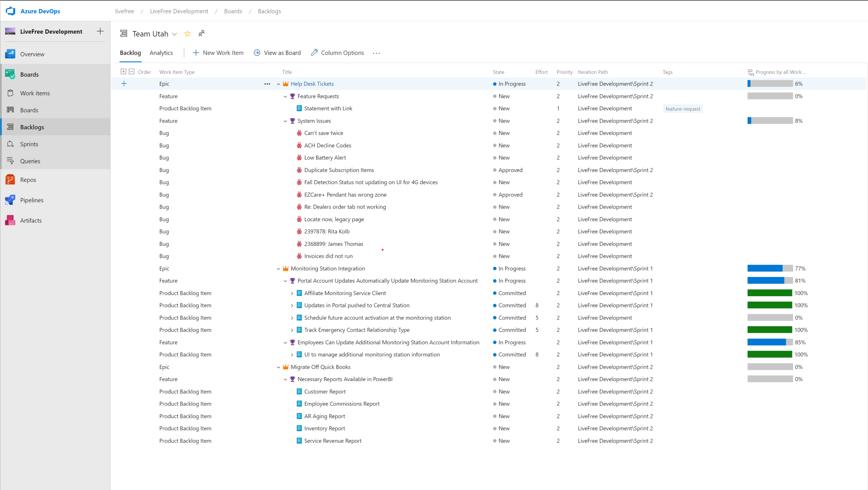Open Pipelines from the sidebar

pyautogui.click(x=32, y=200)
